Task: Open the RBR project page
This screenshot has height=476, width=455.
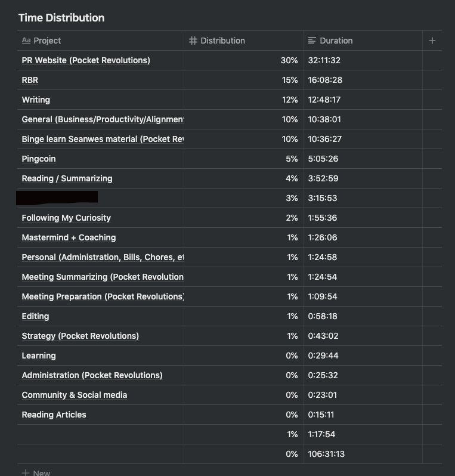Action: (30, 80)
